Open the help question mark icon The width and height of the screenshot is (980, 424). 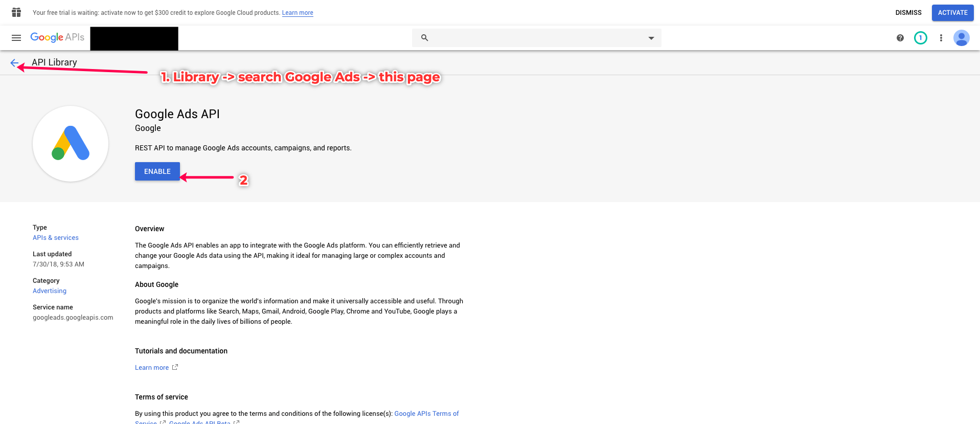pos(900,38)
